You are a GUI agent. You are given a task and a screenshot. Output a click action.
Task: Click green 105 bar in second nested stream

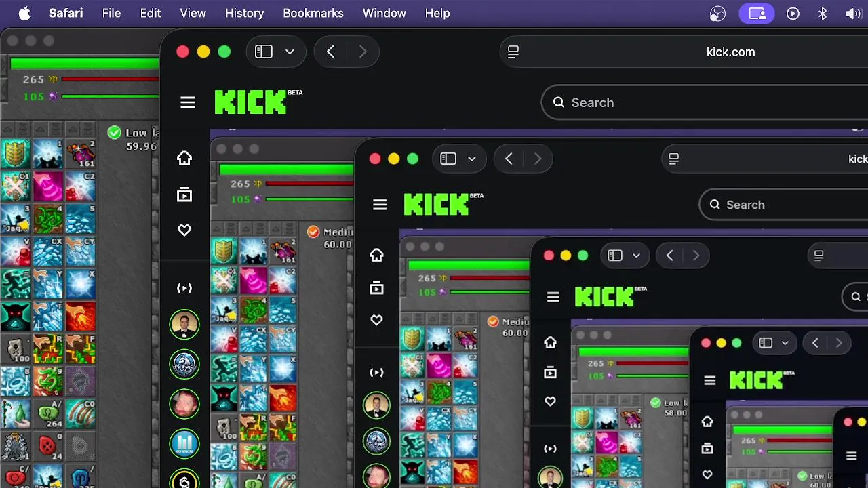point(490,292)
